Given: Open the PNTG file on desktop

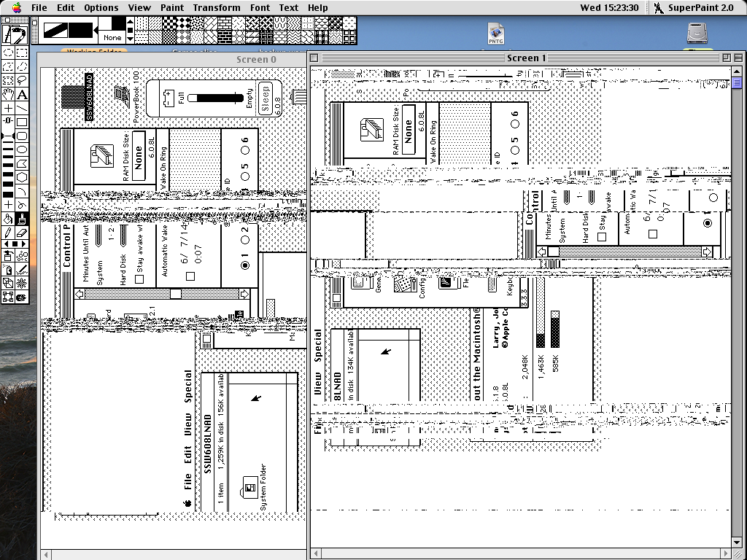Looking at the screenshot, I should click(495, 34).
